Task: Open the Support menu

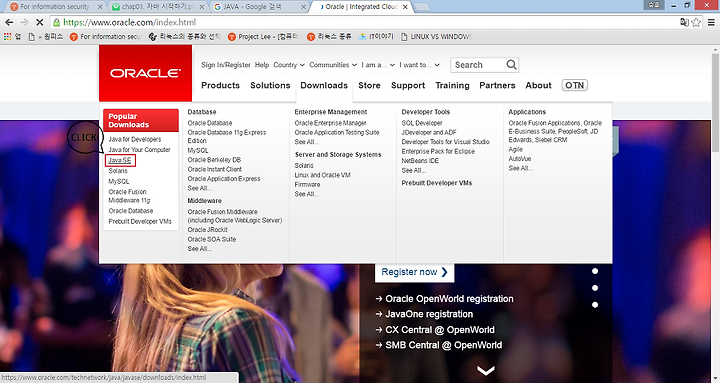Action: (x=408, y=85)
